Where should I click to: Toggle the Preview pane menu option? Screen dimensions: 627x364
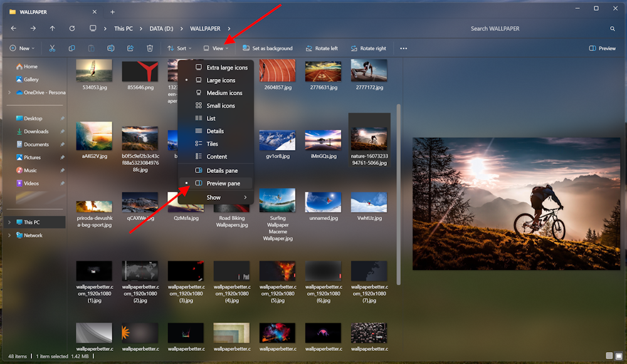[223, 184]
